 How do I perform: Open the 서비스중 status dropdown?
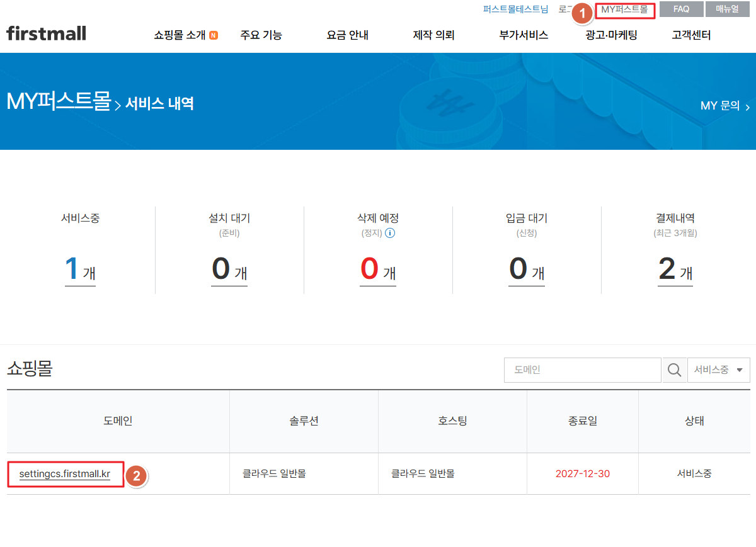[x=718, y=370]
